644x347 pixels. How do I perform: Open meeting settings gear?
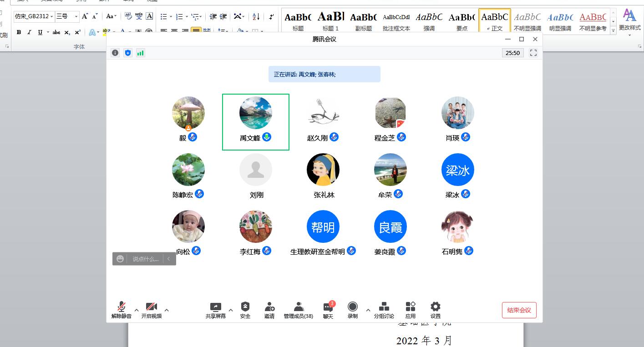coord(435,307)
